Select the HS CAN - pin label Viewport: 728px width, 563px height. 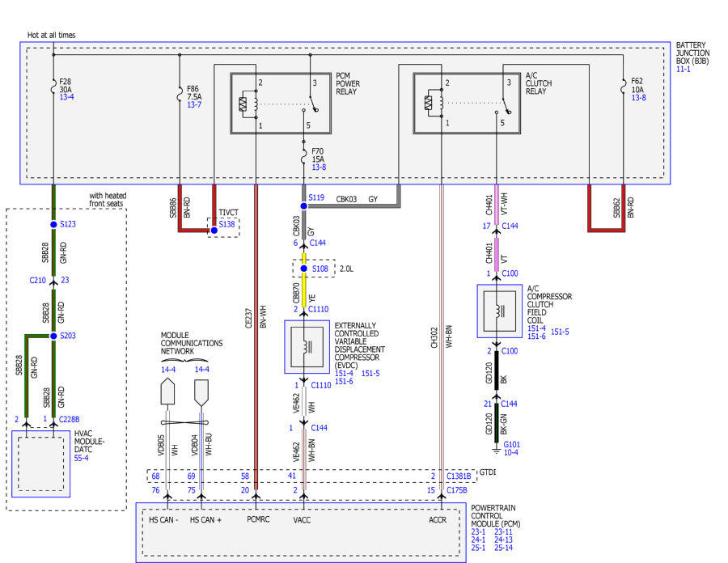pos(163,520)
